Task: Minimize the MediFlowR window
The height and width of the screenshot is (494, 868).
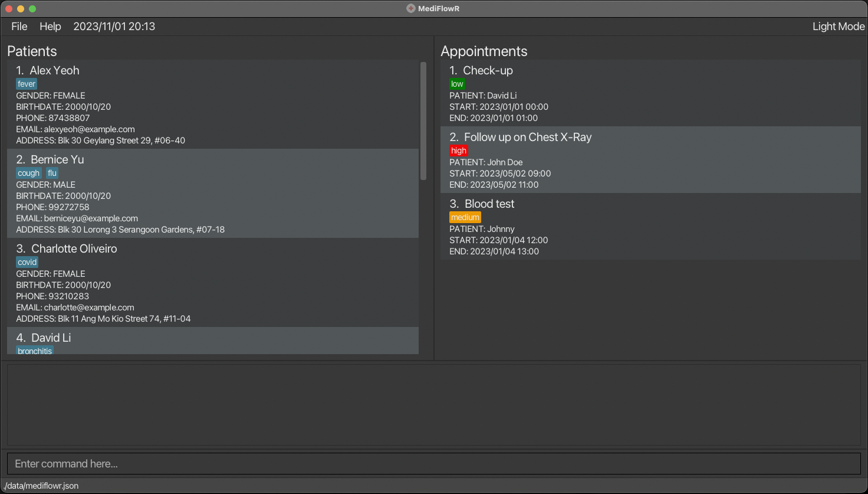Action: (21, 9)
